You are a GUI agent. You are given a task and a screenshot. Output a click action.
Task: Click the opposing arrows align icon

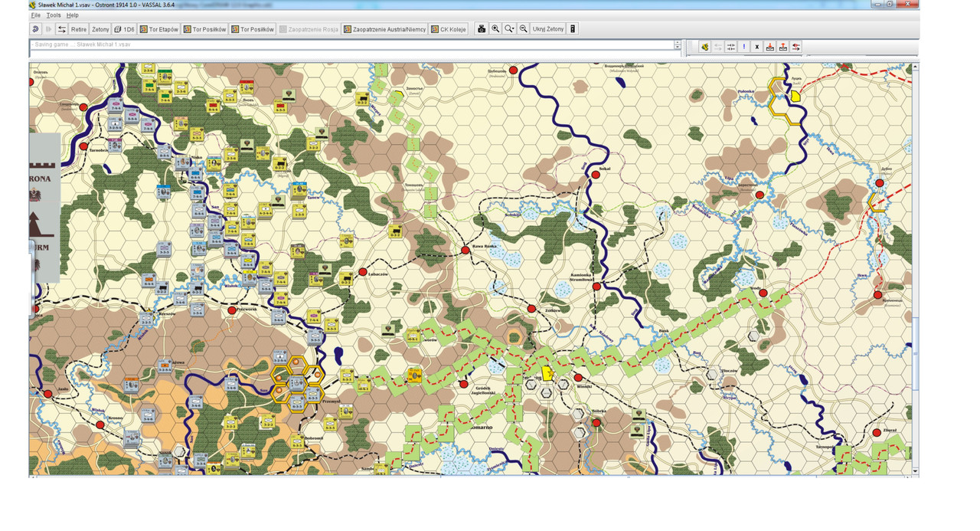click(731, 47)
